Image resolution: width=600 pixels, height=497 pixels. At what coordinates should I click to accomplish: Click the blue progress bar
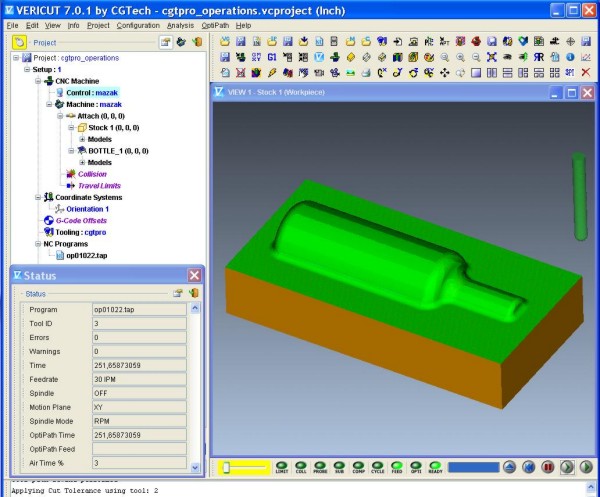pyautogui.click(x=474, y=467)
